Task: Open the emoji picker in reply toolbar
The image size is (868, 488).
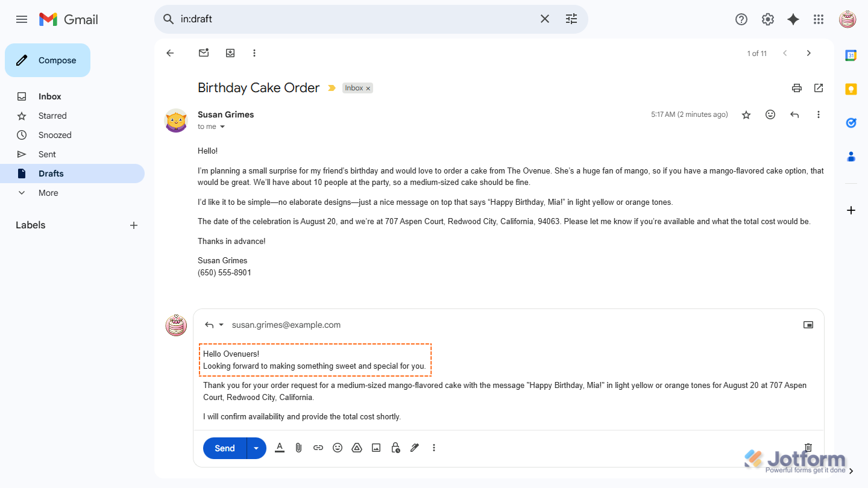Action: click(338, 448)
